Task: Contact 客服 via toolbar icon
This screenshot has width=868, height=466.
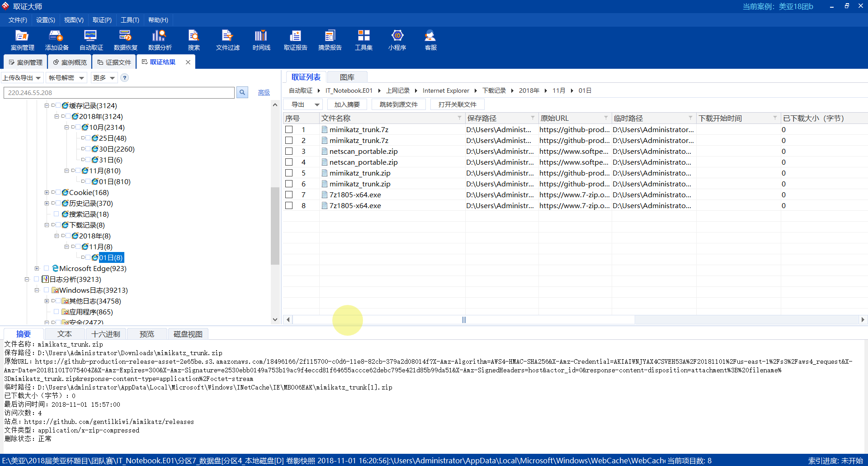Action: pos(430,40)
